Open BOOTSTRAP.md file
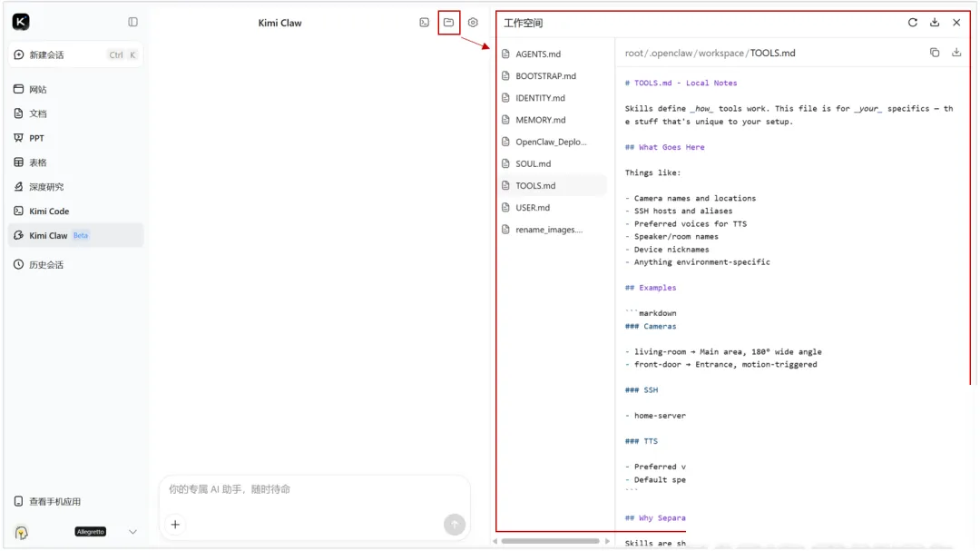The width and height of the screenshot is (980, 551). pos(553,76)
